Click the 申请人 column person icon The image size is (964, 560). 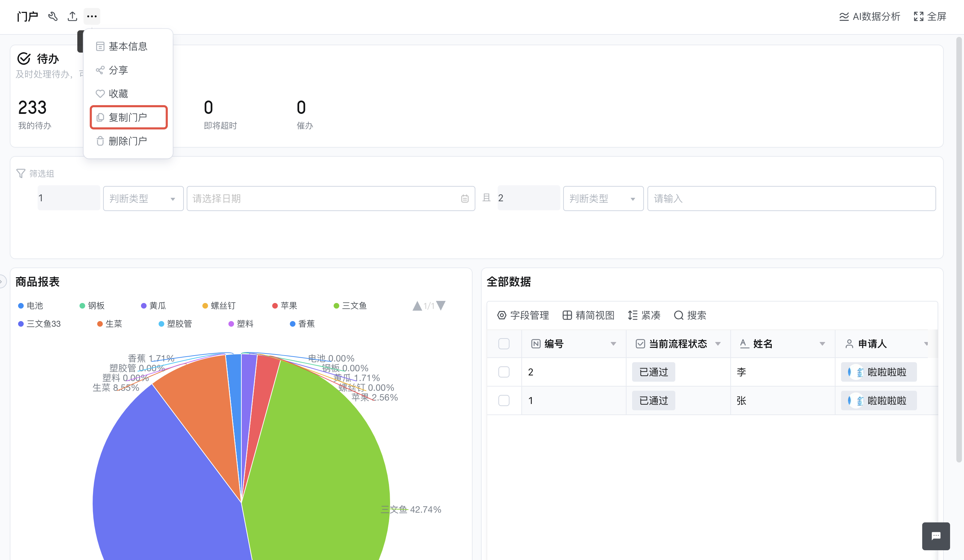coord(849,344)
